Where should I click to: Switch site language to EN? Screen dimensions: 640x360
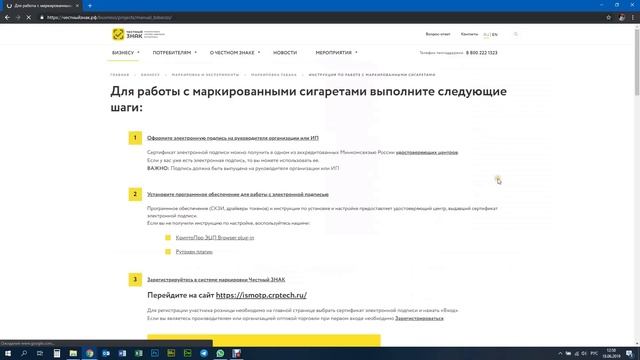coord(495,35)
